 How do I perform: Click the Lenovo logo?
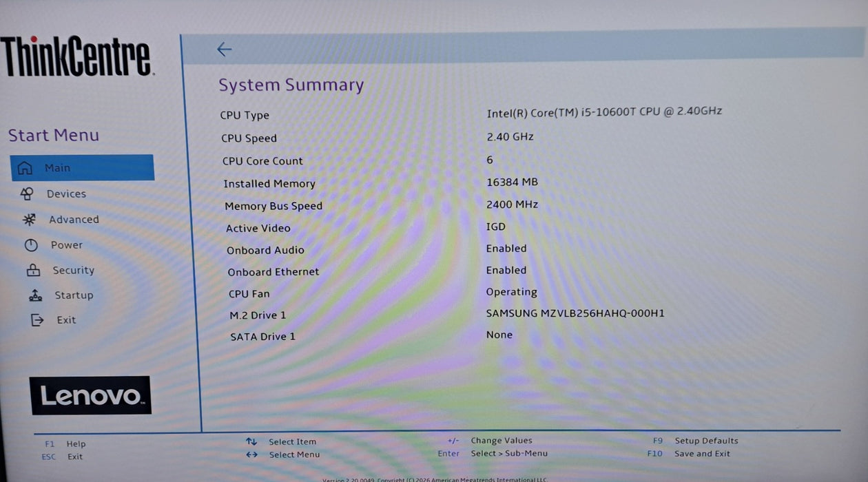point(90,395)
